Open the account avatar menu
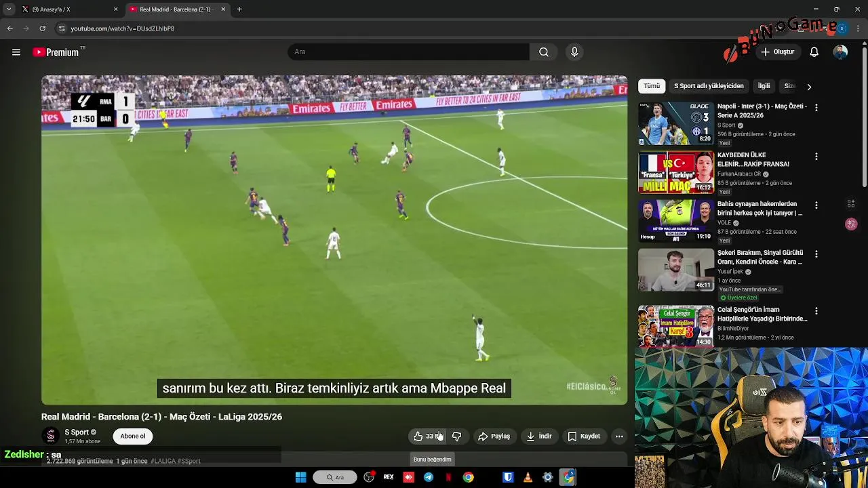 840,52
